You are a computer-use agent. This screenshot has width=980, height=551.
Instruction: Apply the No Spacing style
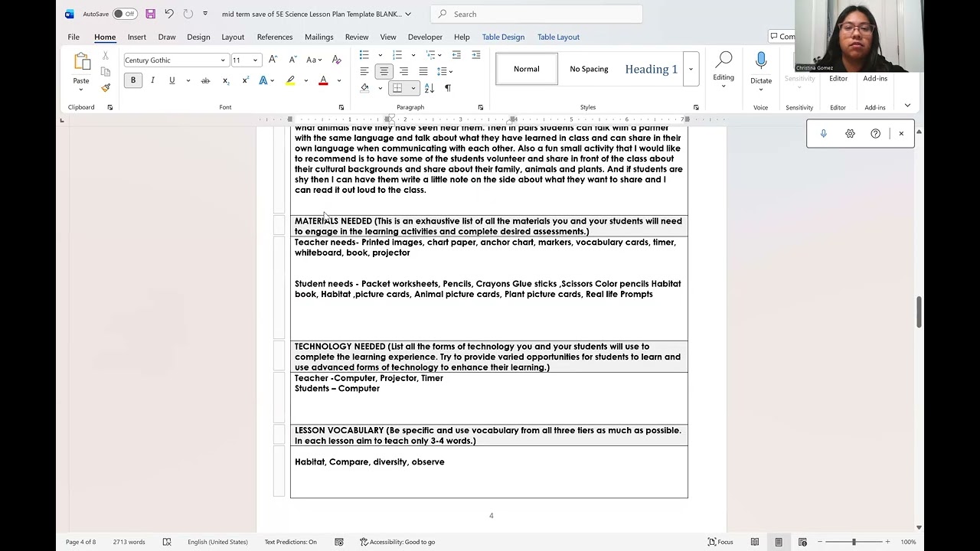coord(589,69)
